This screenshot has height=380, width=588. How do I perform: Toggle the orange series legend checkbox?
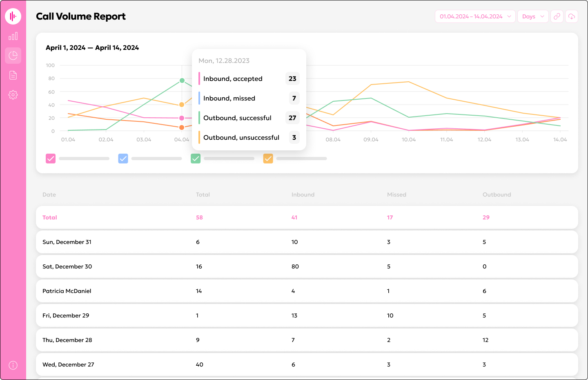pos(268,159)
